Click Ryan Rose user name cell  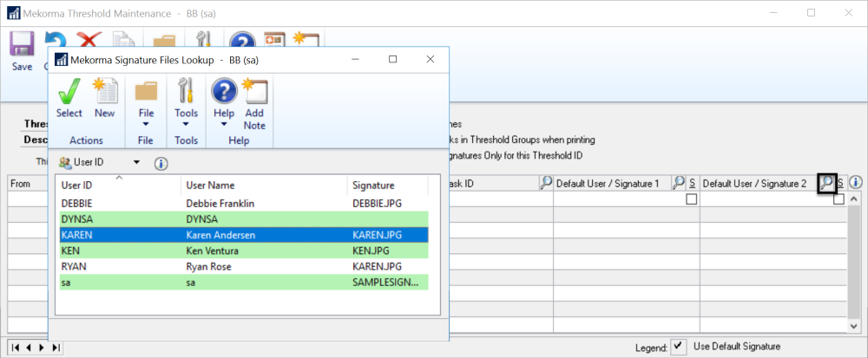click(208, 266)
